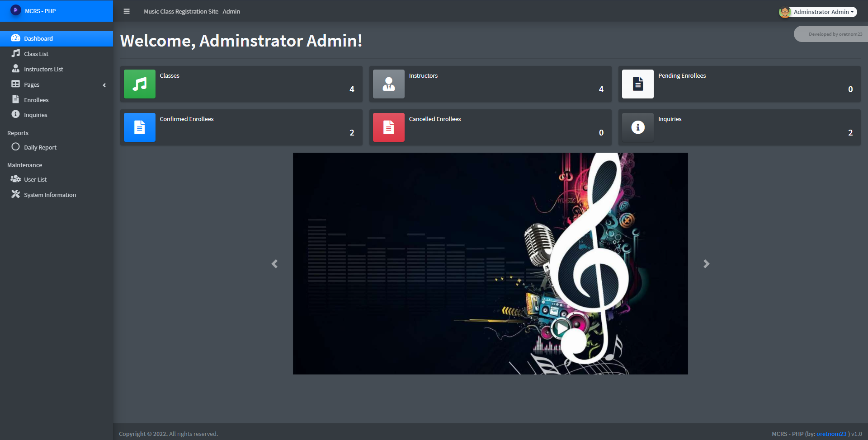The height and width of the screenshot is (440, 868).
Task: Open User List under Maintenance
Action: coord(57,179)
